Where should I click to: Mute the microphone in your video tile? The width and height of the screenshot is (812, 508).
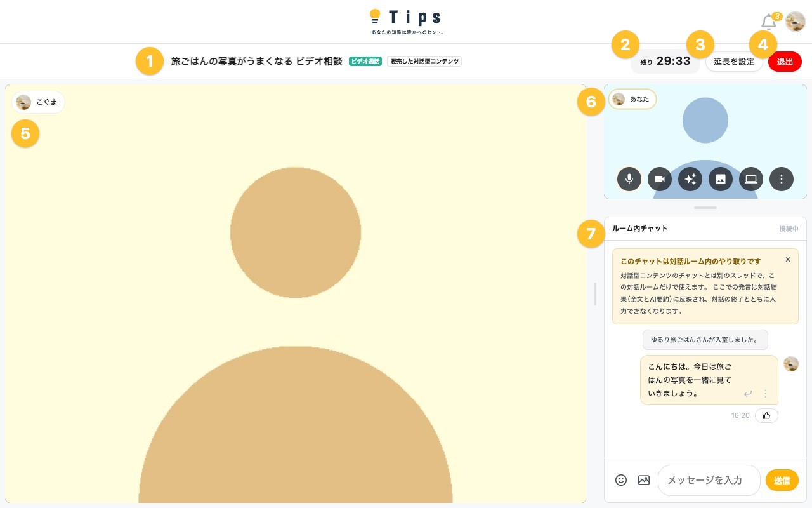click(x=629, y=179)
